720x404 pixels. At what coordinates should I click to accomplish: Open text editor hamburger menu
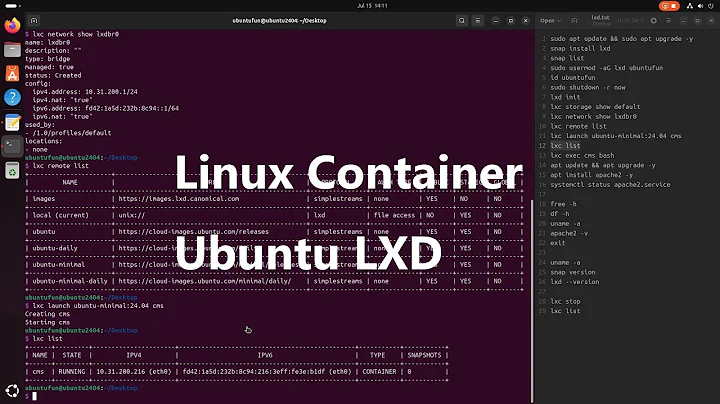669,21
